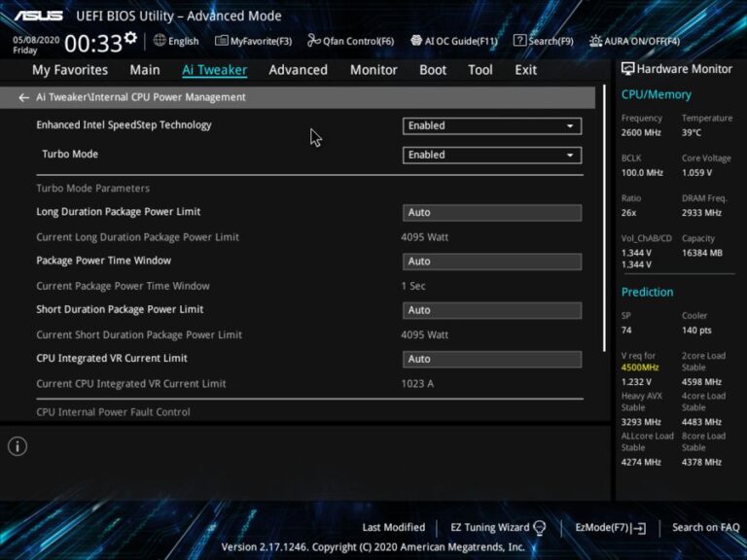Click Short Duration Package Power Limit field
Screen dimensions: 747x560
(x=492, y=310)
